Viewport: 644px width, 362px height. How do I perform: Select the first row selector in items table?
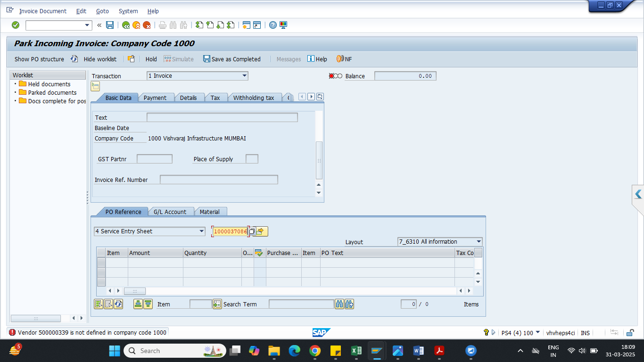[101, 263]
